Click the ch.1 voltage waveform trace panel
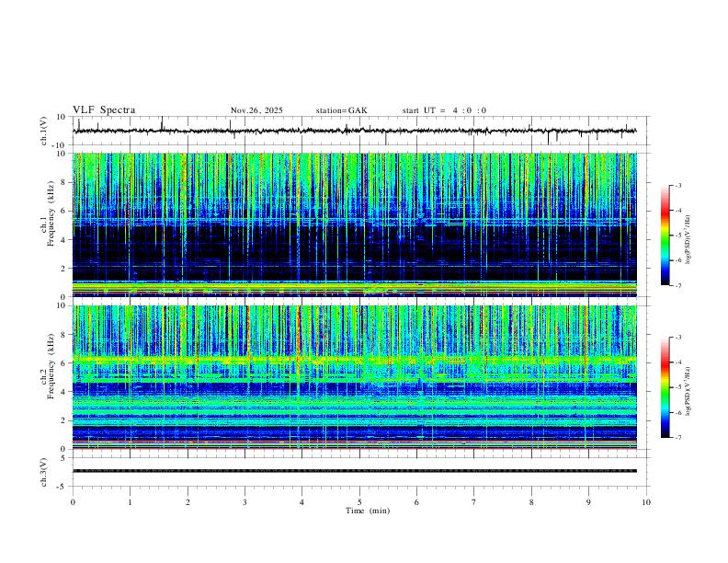Viewport: 728px width, 563px height. [x=361, y=131]
